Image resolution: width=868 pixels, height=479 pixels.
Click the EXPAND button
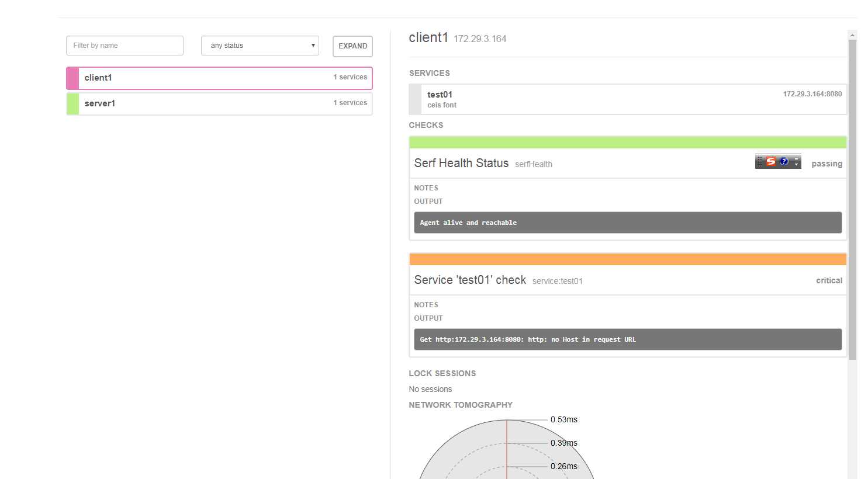352,46
